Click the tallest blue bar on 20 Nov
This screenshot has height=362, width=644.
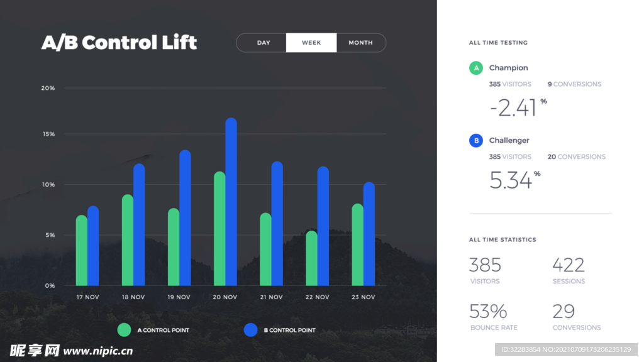pyautogui.click(x=231, y=201)
